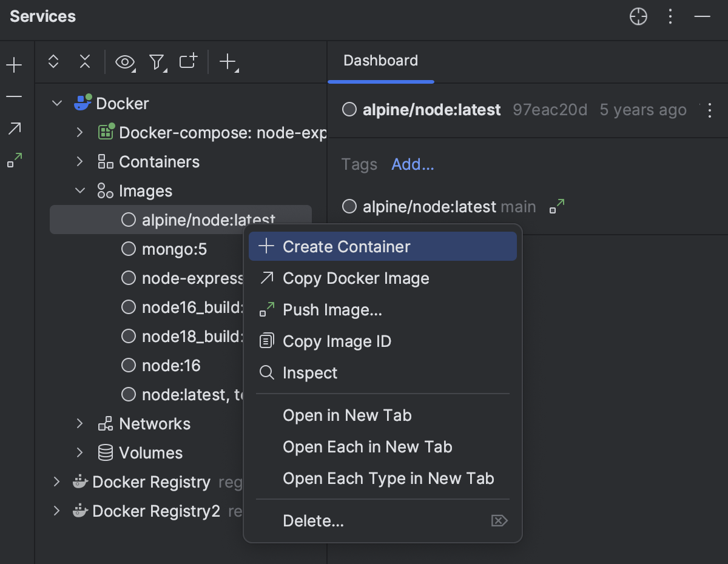Collapse the Images node
Image resolution: width=728 pixels, height=564 pixels.
pyautogui.click(x=79, y=190)
